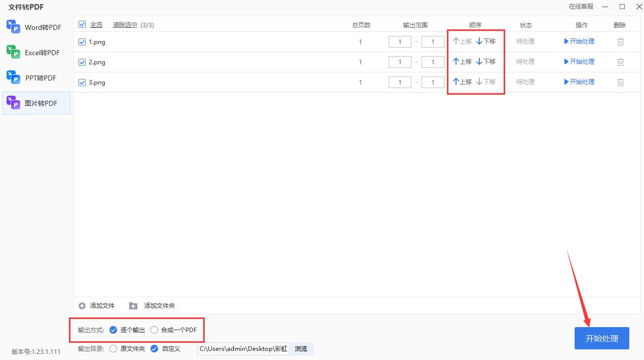The height and width of the screenshot is (360, 644).
Task: Click the blue 开始处理 button at bottom right
Action: click(601, 338)
